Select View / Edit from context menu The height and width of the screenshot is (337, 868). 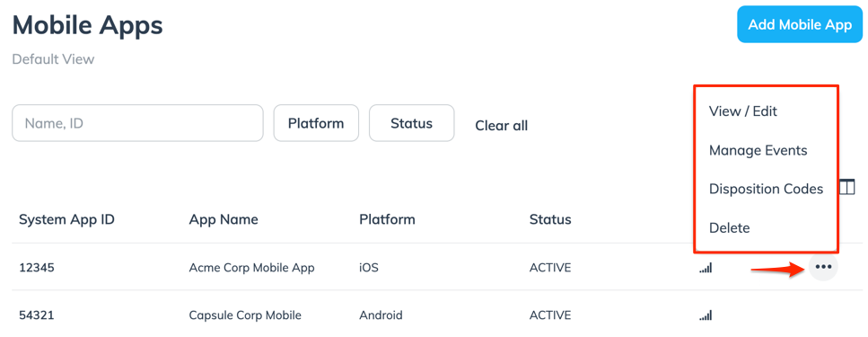[743, 111]
